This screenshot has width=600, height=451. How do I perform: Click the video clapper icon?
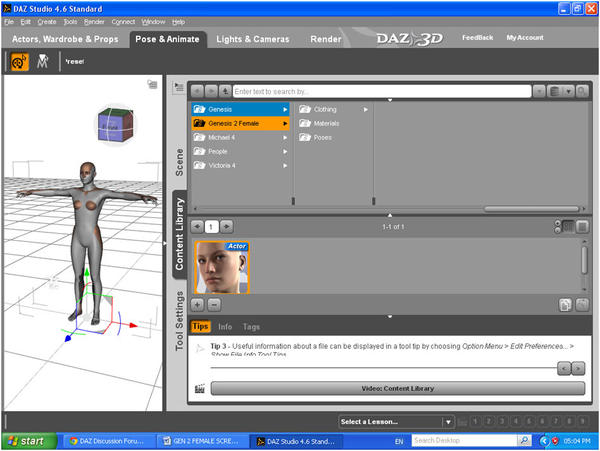click(199, 389)
